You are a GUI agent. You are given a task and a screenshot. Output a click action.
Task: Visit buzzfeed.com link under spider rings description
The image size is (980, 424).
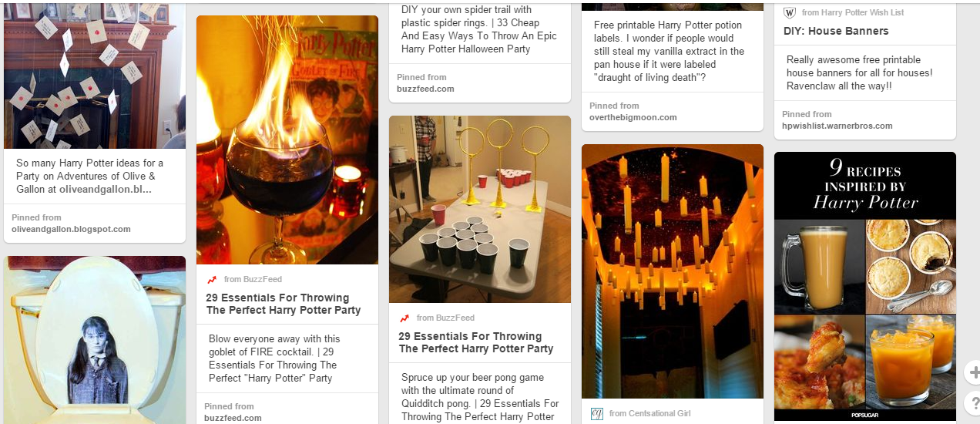[x=425, y=89]
